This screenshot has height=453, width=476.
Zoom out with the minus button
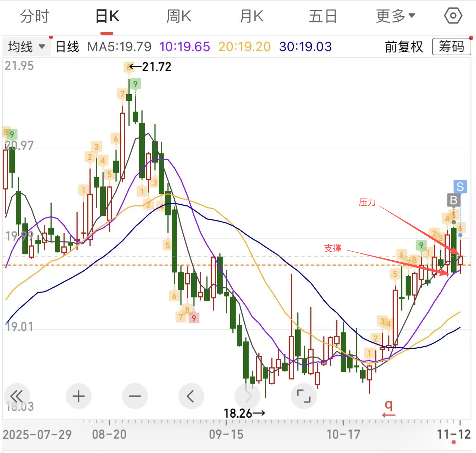135,396
